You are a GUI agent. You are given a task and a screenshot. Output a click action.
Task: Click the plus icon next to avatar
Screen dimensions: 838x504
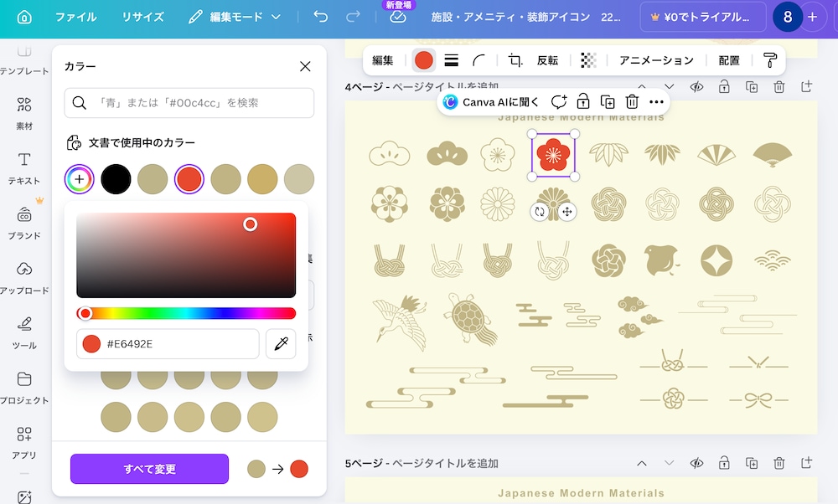812,17
